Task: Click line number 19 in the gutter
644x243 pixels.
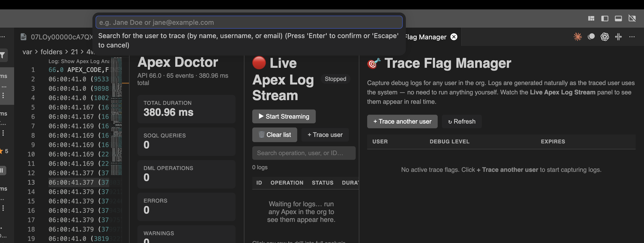Action: 31,239
